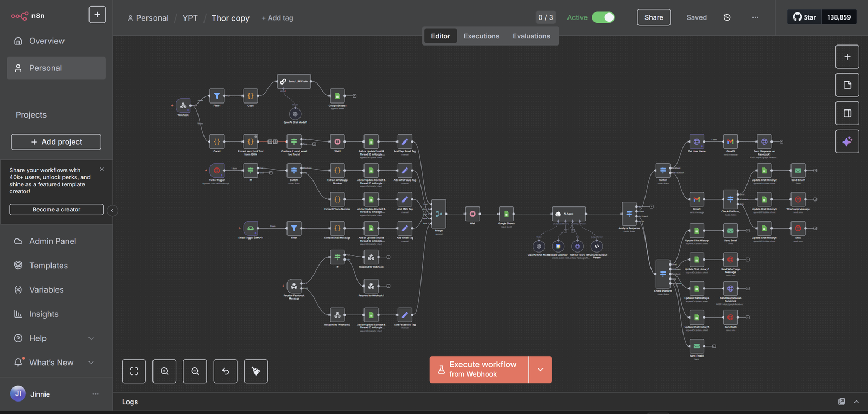Image resolution: width=868 pixels, height=414 pixels.
Task: Zoom in on the workflow canvas
Action: click(x=164, y=371)
